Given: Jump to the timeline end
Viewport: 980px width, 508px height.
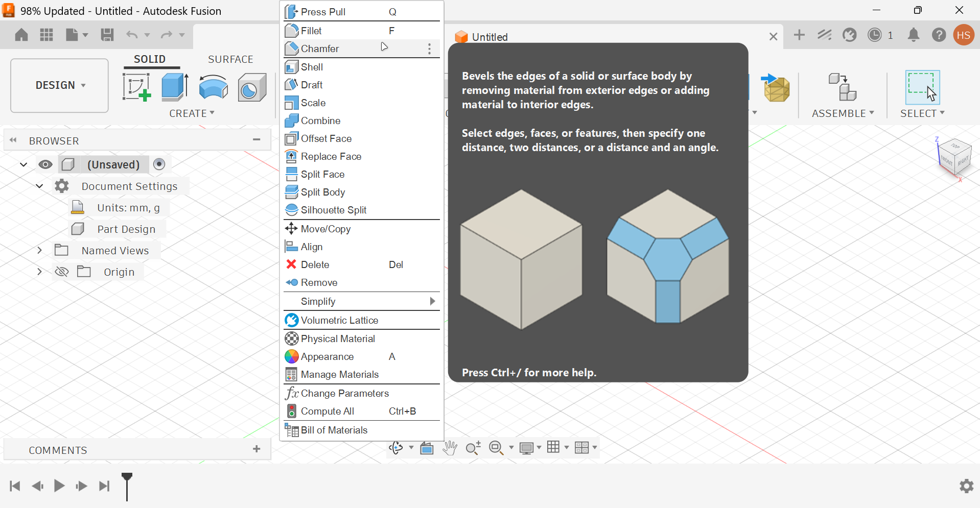Looking at the screenshot, I should [x=104, y=486].
